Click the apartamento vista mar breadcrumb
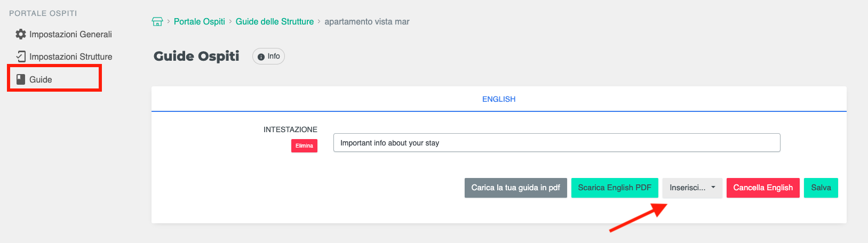This screenshot has width=868, height=243. [367, 22]
